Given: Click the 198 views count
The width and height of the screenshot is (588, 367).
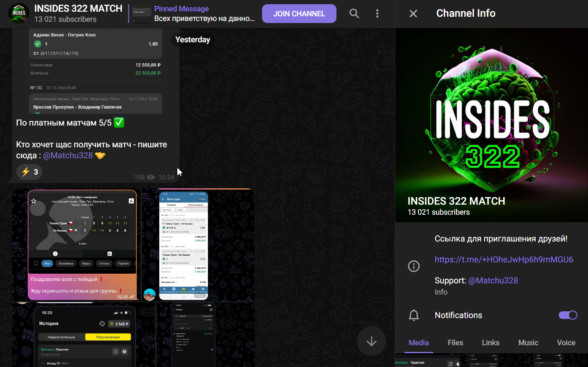Looking at the screenshot, I should pyautogui.click(x=140, y=177).
